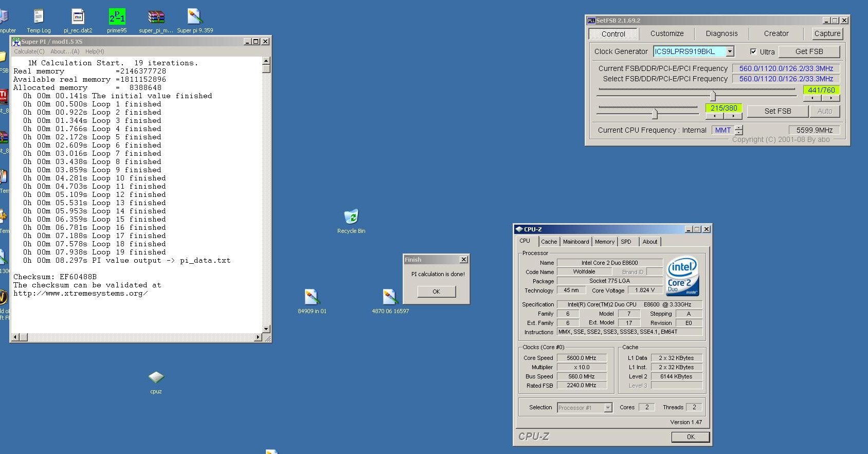Viewport: 868px width, 454px height.
Task: Click the Loop 19 finished line
Action: coord(95,252)
